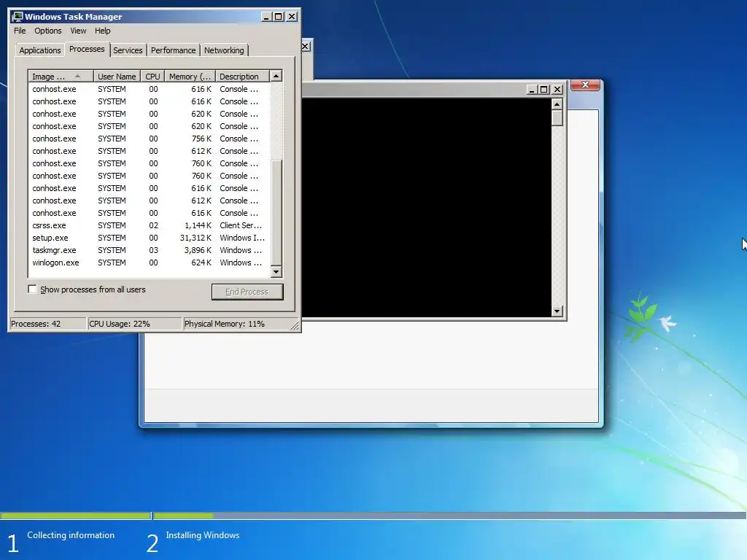747x560 pixels.
Task: Open the View menu
Action: [78, 31]
